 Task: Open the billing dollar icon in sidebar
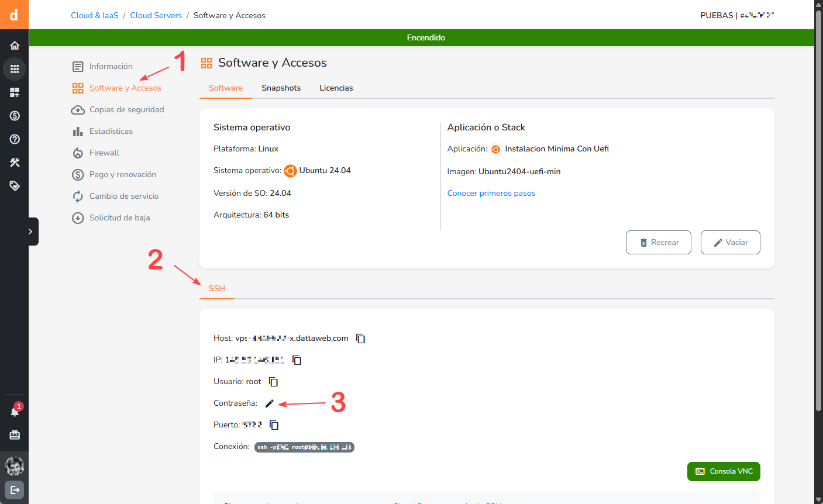tap(15, 116)
